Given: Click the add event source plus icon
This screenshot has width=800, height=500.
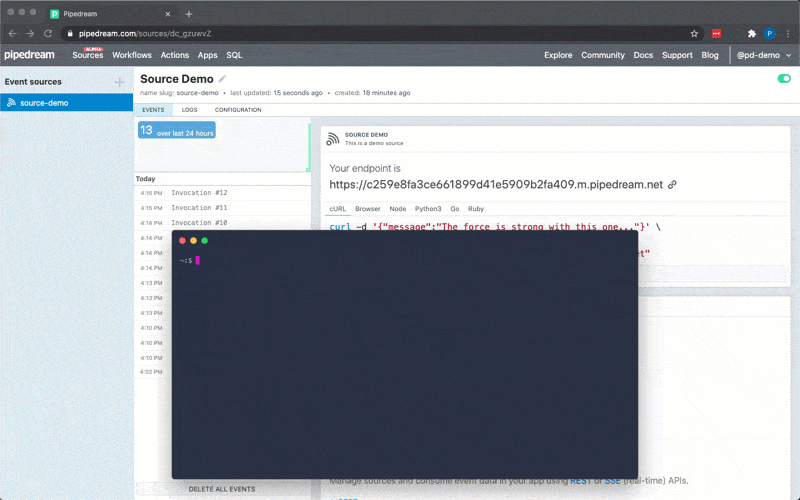Looking at the screenshot, I should pyautogui.click(x=119, y=82).
